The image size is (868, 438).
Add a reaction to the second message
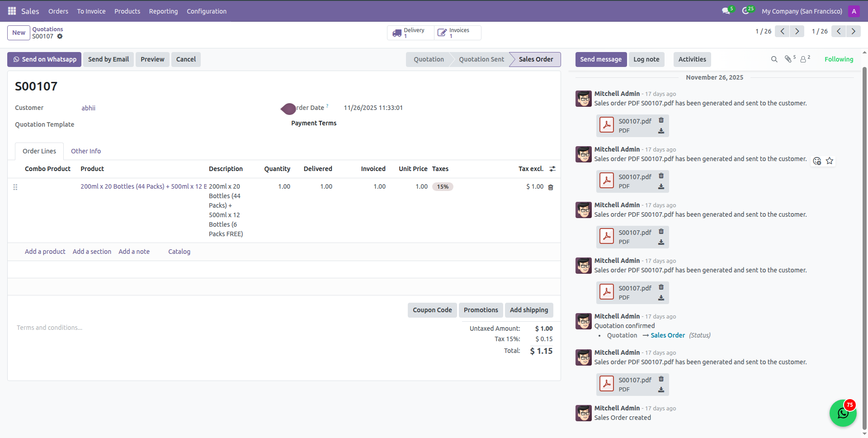click(x=817, y=161)
